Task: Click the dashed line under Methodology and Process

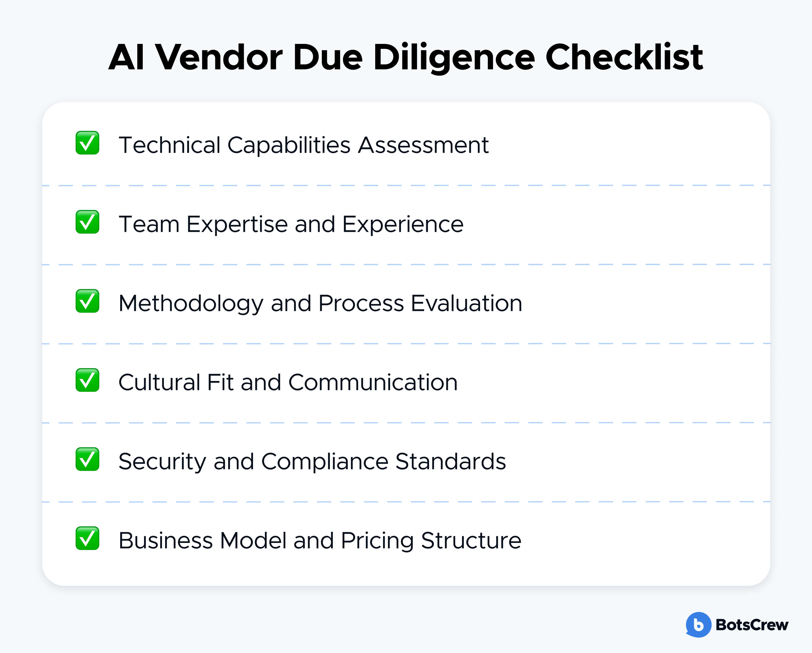Action: point(406,344)
